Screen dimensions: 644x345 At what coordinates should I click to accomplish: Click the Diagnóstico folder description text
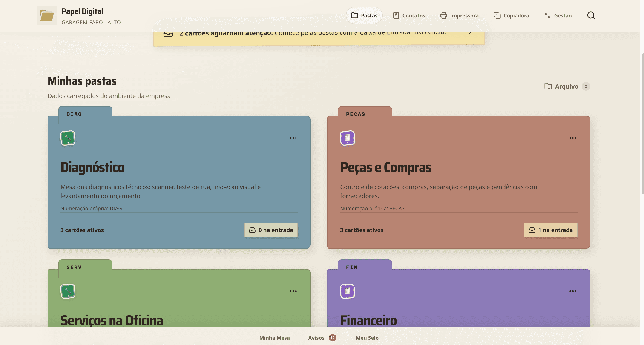tap(161, 191)
